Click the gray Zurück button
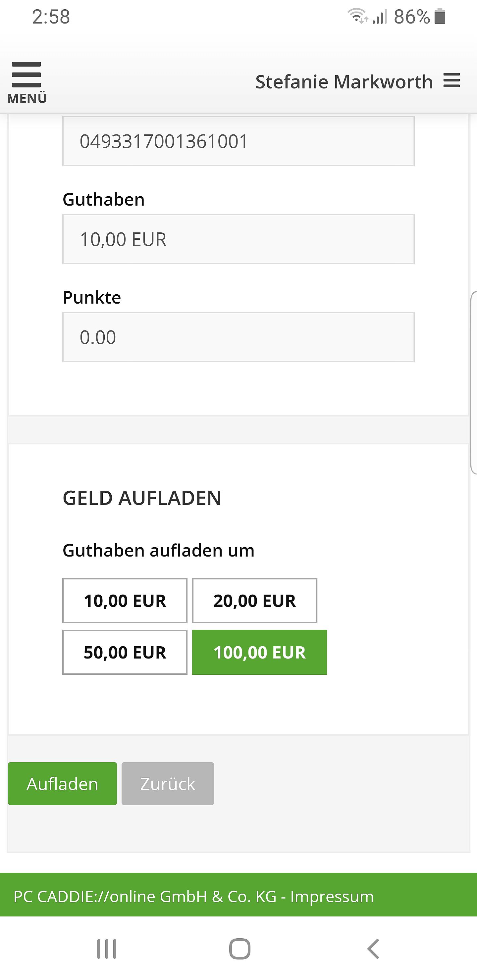 [168, 783]
